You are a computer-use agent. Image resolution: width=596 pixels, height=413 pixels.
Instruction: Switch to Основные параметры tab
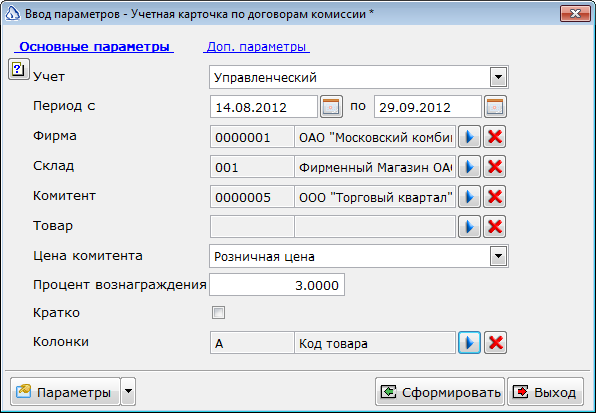(x=94, y=47)
